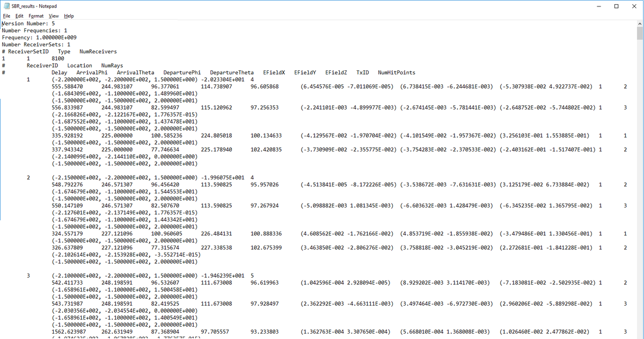Click the 'Number ReceiverSets: 1' text line
The width and height of the screenshot is (644, 339).
tap(35, 44)
